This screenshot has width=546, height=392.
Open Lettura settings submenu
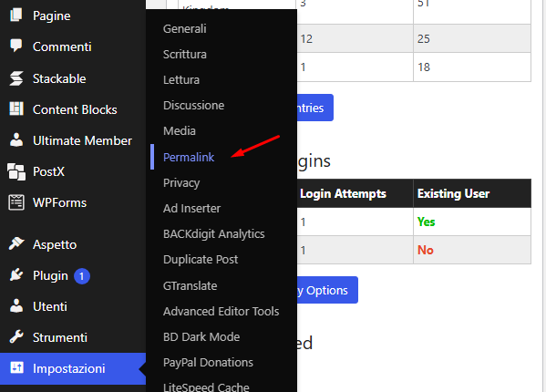pos(181,79)
